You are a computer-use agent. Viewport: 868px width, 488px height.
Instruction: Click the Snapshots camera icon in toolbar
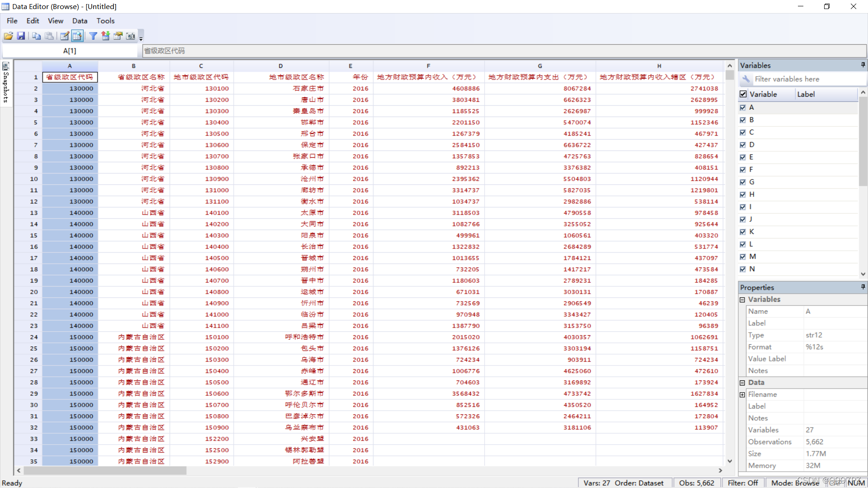(131, 36)
